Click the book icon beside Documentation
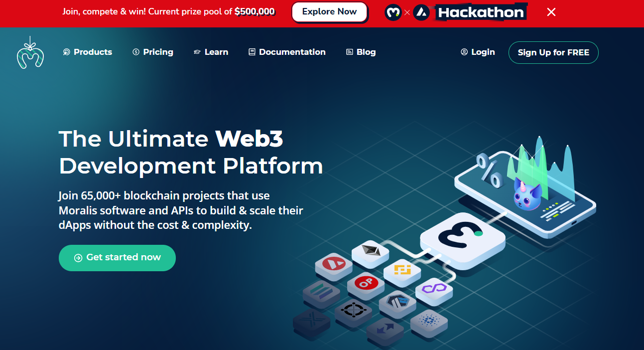644x350 pixels. (x=252, y=52)
